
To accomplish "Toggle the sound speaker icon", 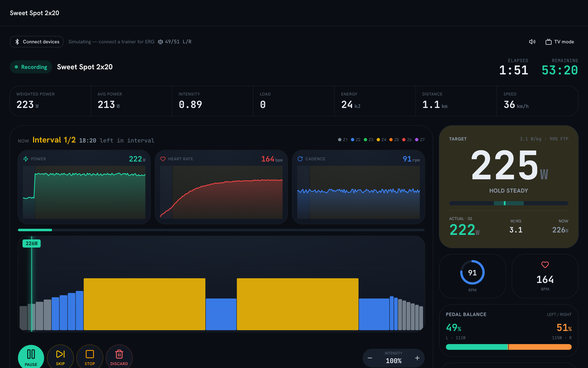I will coord(532,42).
